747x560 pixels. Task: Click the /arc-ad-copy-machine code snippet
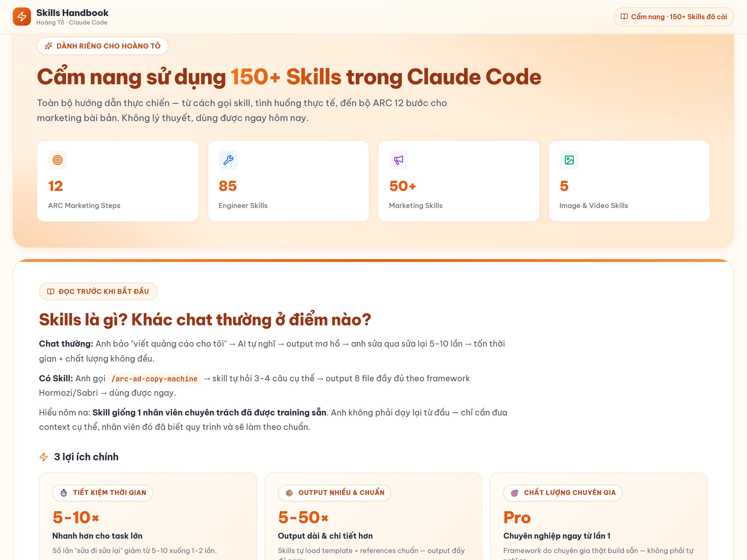[154, 379]
